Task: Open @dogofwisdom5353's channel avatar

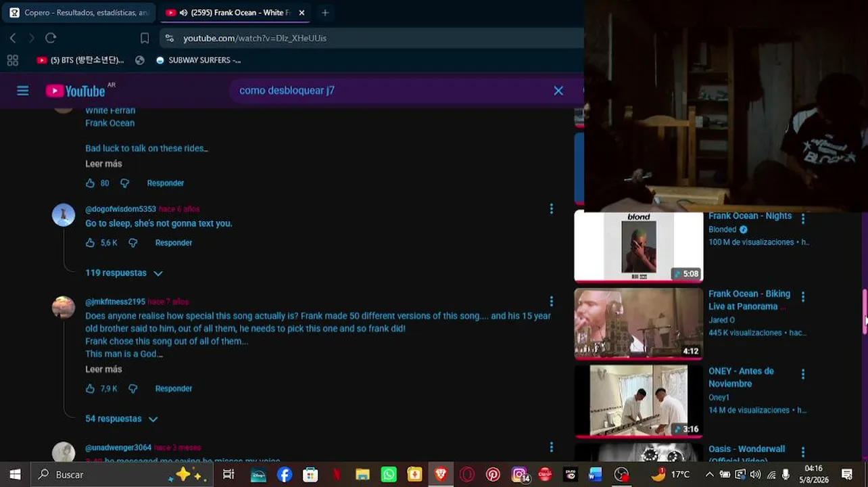Action: pyautogui.click(x=64, y=215)
